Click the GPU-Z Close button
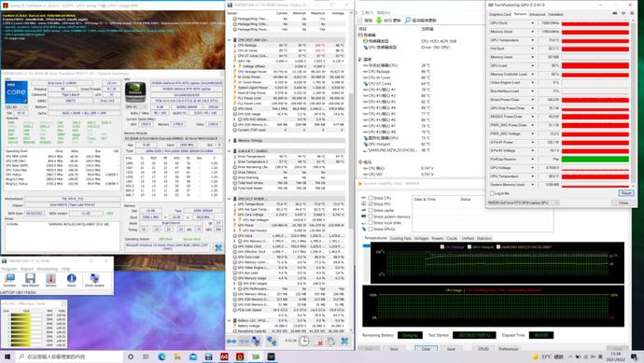Image resolution: width=644 pixels, height=363 pixels. coord(623,202)
